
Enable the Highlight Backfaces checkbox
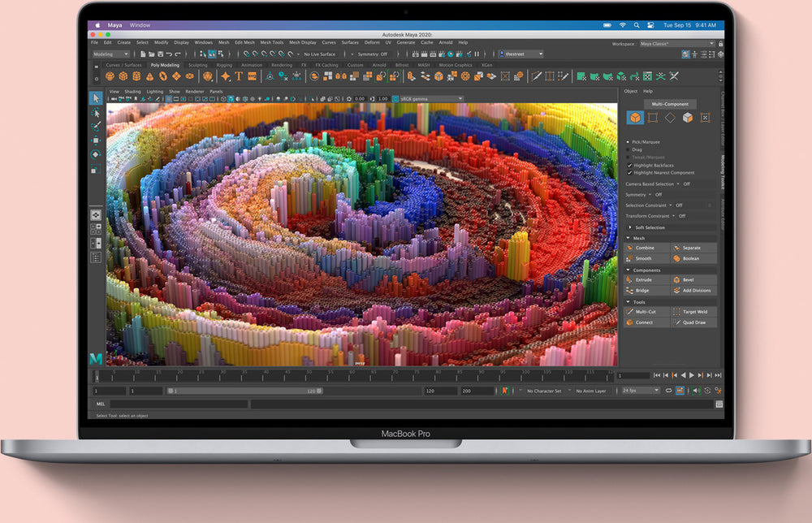pyautogui.click(x=629, y=165)
